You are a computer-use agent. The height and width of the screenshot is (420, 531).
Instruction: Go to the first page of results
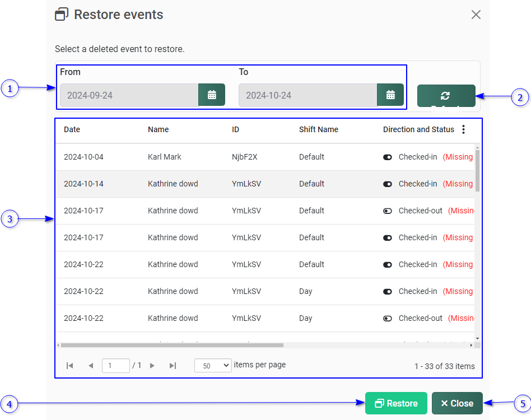point(70,366)
